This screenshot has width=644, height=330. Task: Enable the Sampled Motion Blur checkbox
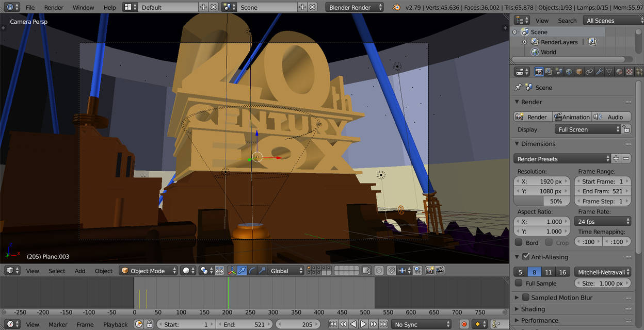[525, 298]
